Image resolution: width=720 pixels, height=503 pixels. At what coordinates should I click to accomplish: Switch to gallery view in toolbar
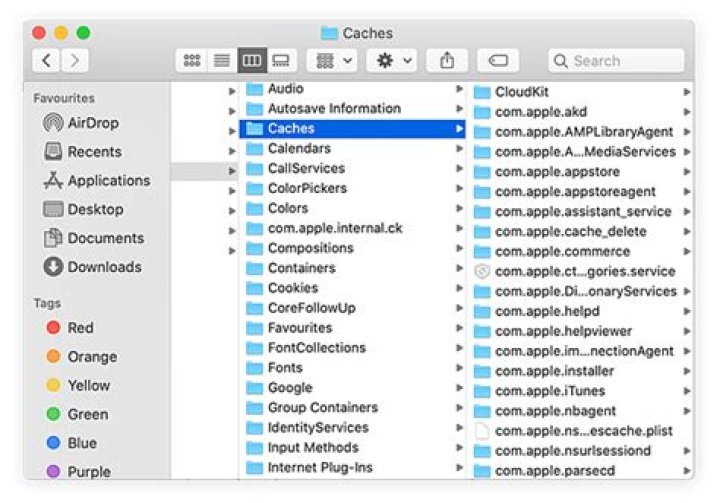tap(281, 61)
